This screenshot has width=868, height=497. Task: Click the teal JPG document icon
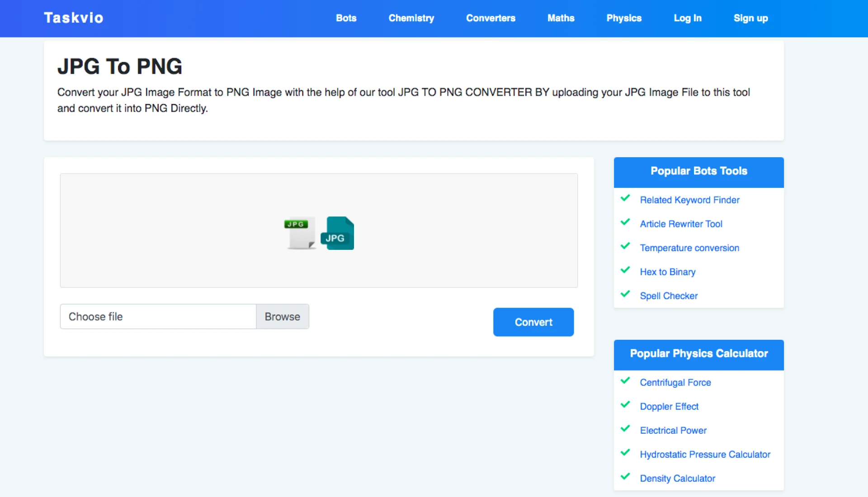[338, 233]
